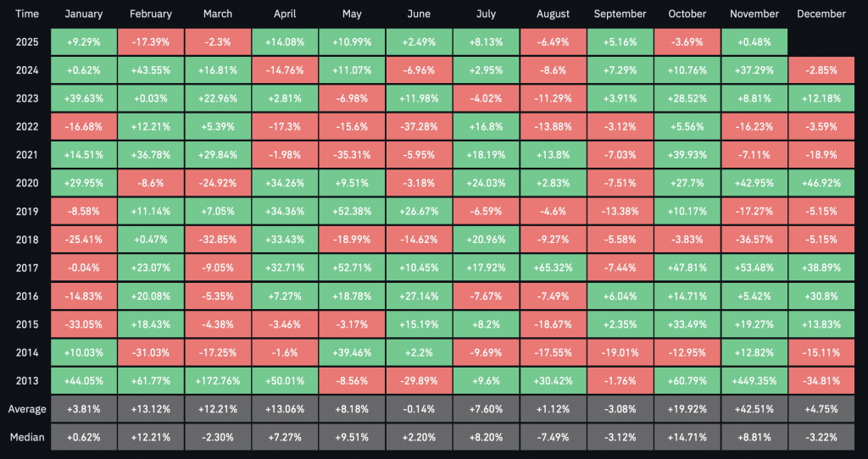Click June 2022 cell showing -37.28%

point(419,126)
